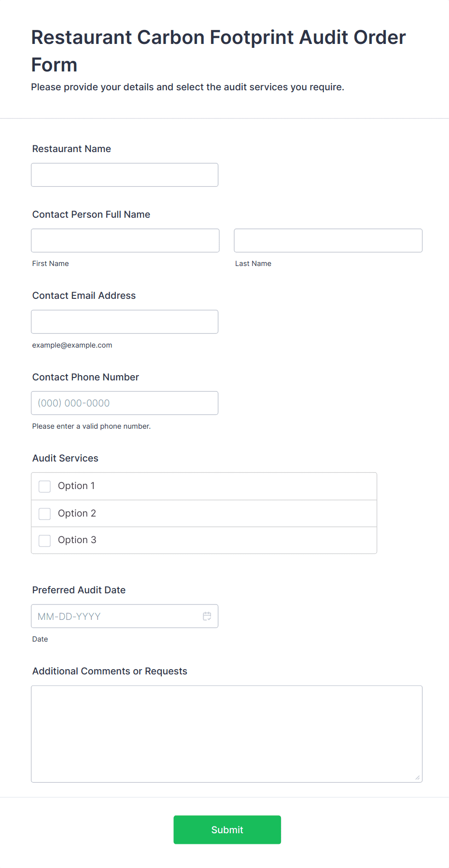Click into the First Name input
The image size is (449, 868).
click(x=125, y=240)
